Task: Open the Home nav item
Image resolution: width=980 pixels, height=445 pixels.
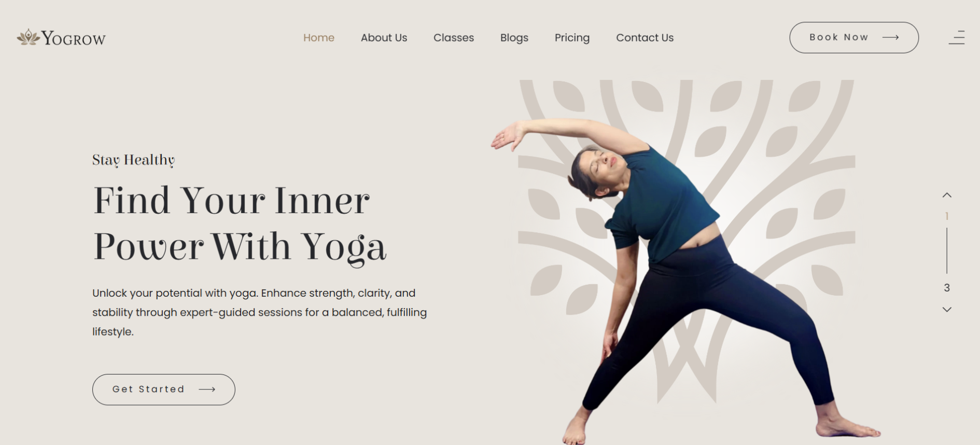Action: 319,38
